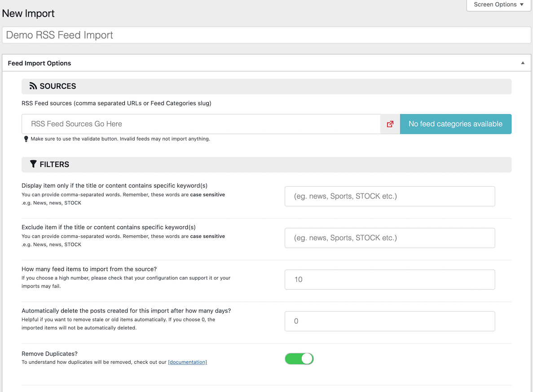This screenshot has width=533, height=392.
Task: Click the SOURCES section heading
Action: [57, 86]
